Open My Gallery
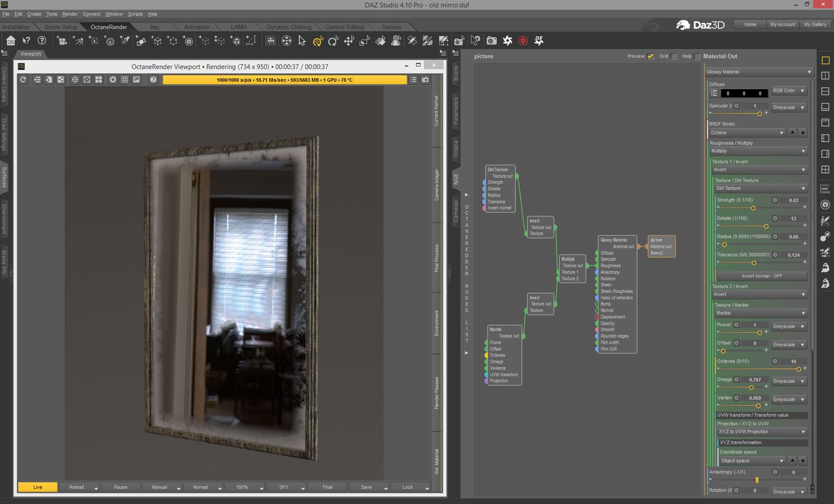 (815, 24)
